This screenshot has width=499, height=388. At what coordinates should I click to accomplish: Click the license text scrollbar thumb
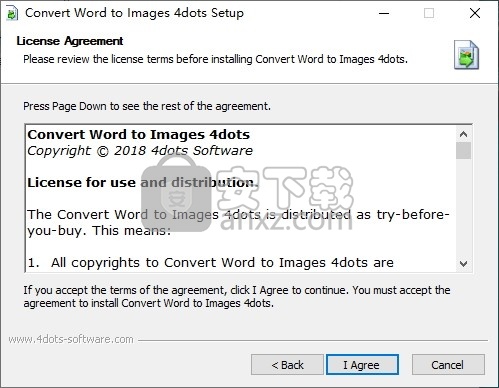point(463,150)
